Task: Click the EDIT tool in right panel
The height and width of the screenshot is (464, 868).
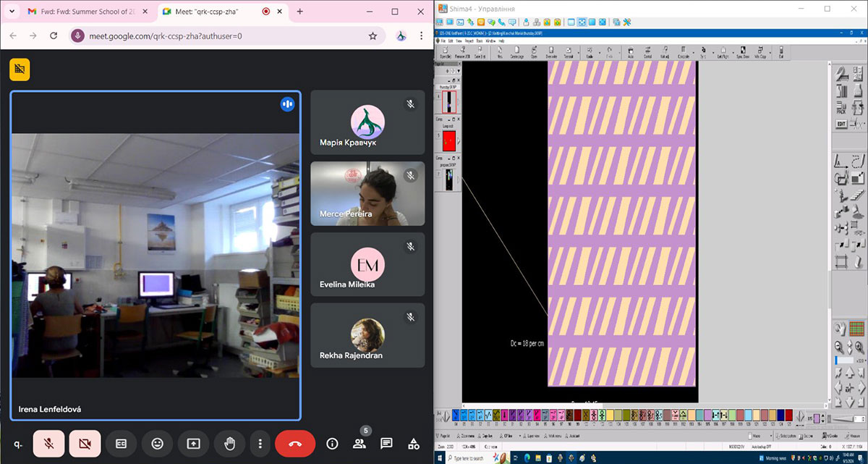Action: [x=841, y=124]
